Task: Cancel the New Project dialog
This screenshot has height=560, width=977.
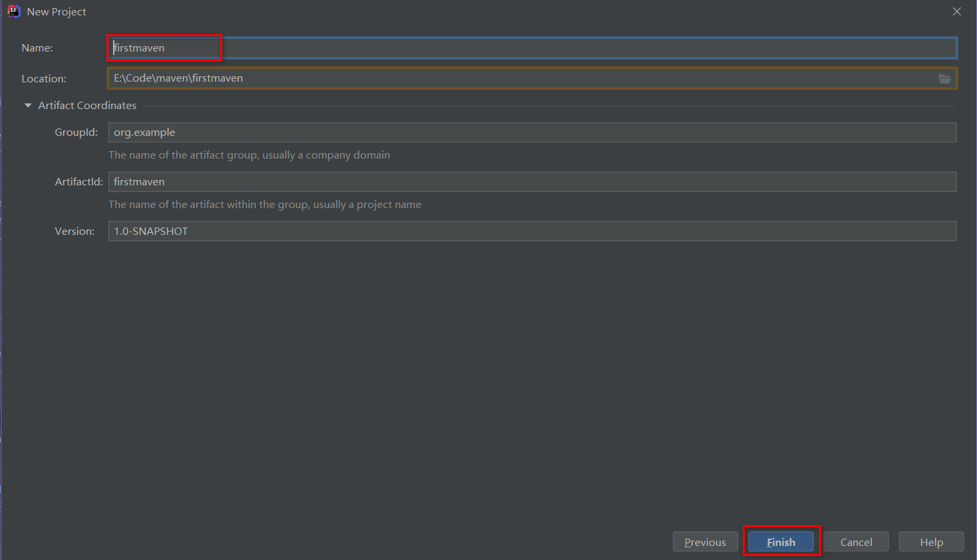Action: (x=856, y=542)
